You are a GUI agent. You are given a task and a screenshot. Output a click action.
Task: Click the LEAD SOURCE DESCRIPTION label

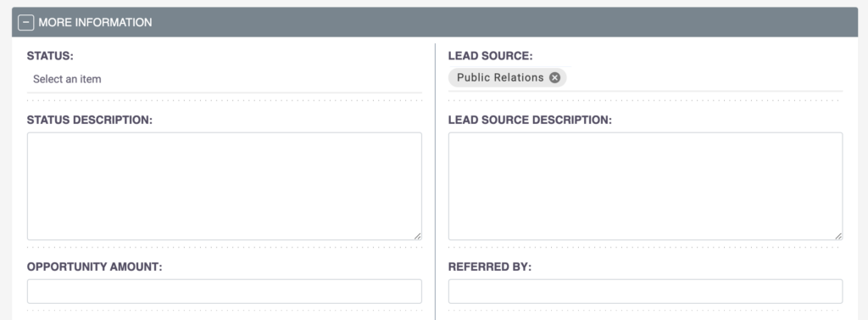click(530, 120)
